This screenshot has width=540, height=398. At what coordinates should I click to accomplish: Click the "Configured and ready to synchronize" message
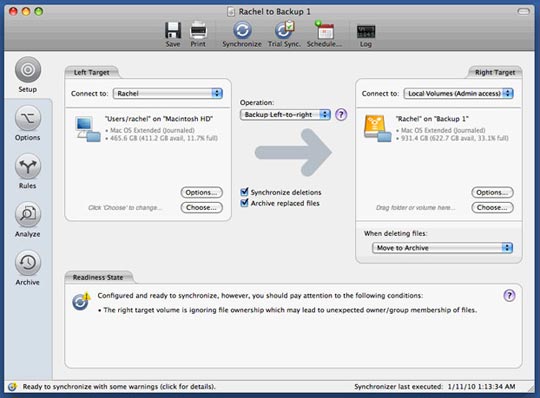260,295
